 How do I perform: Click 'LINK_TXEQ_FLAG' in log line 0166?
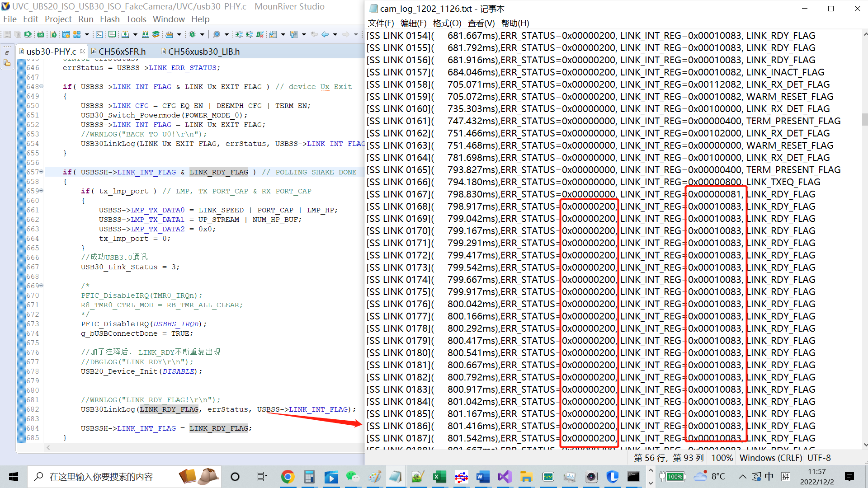783,182
